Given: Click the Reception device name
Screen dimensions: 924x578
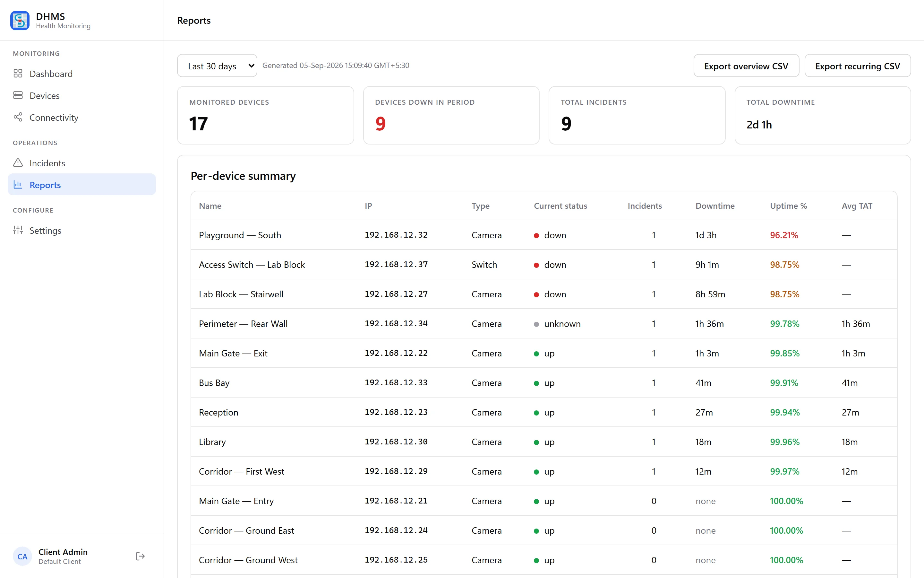Looking at the screenshot, I should coord(218,412).
